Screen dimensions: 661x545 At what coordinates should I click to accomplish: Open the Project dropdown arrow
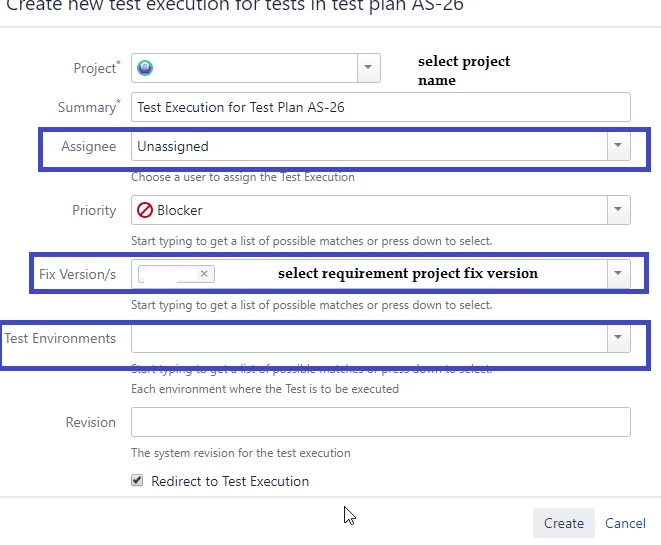[x=369, y=67]
